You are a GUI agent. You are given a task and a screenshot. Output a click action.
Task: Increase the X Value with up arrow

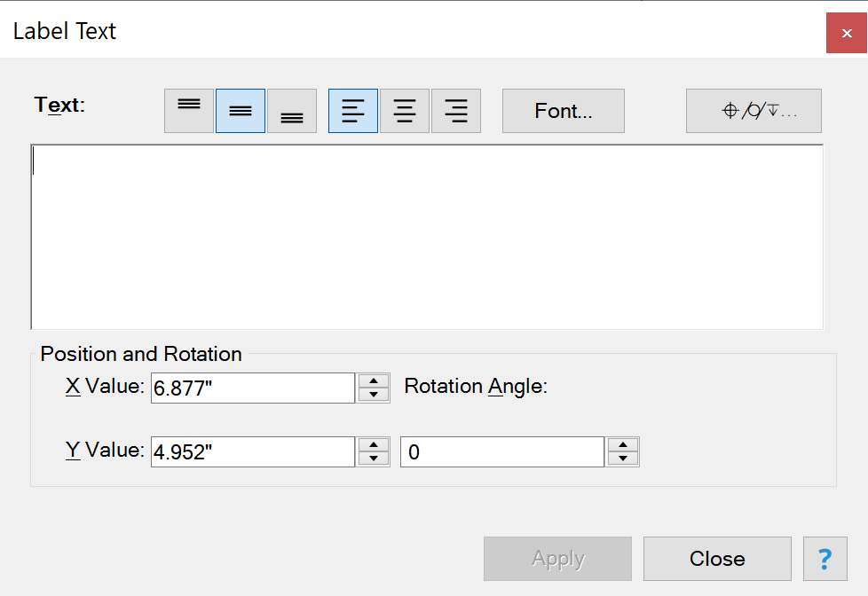(374, 381)
